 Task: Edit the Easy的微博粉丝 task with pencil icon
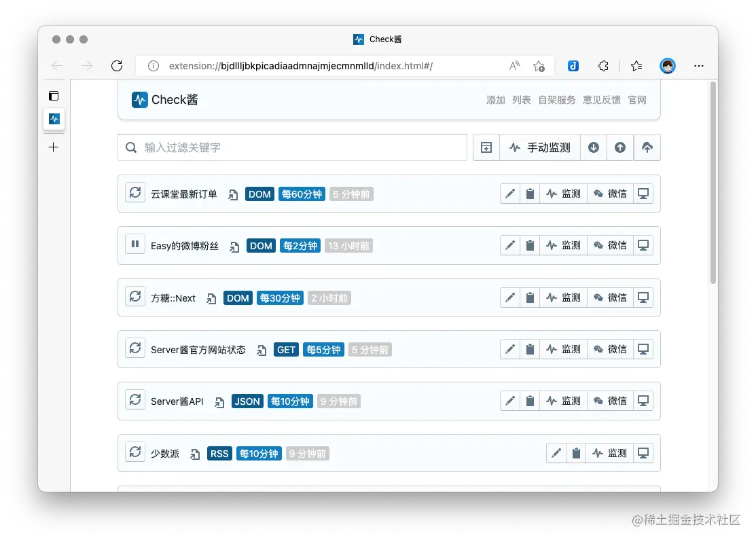pos(510,245)
